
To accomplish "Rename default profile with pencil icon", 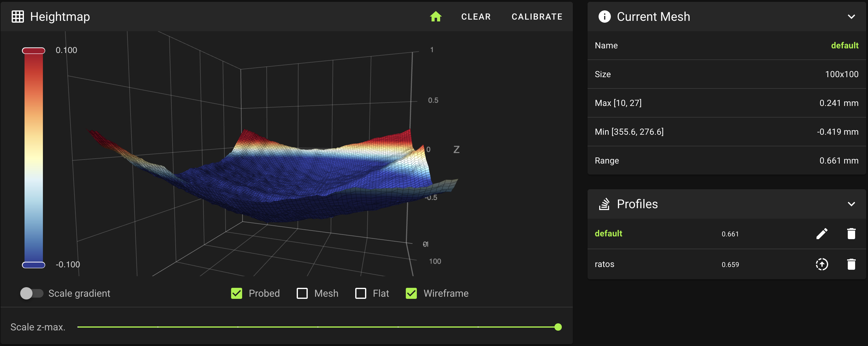I will click(821, 234).
